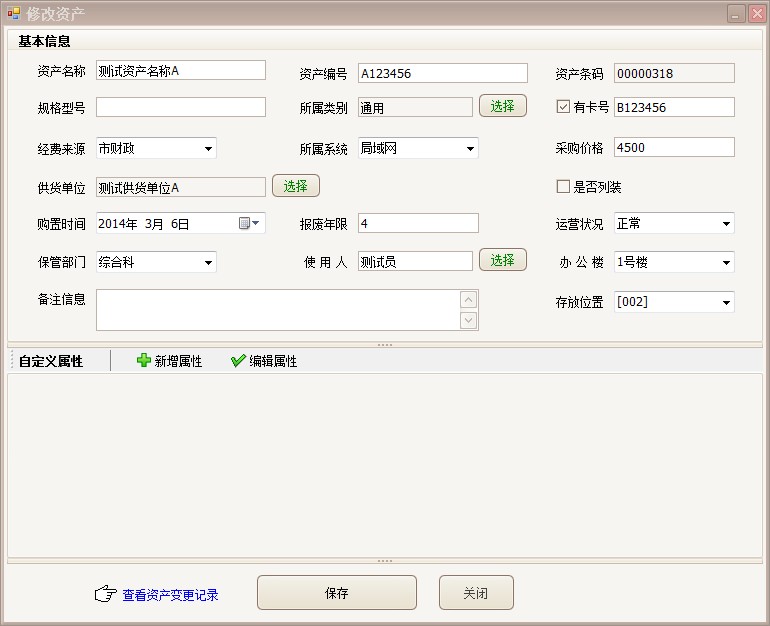This screenshot has width=770, height=626.
Task: Expand the 所属系统 dropdown
Action: click(x=470, y=148)
